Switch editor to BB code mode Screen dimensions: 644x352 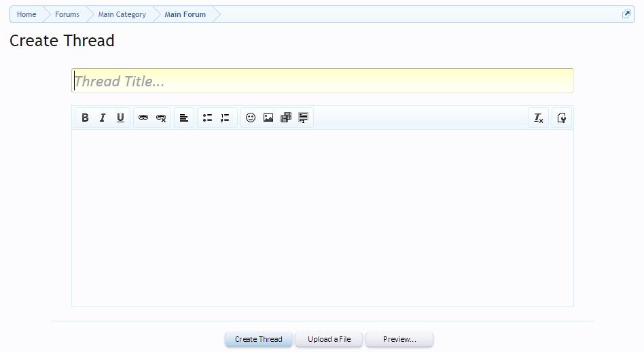tap(561, 118)
